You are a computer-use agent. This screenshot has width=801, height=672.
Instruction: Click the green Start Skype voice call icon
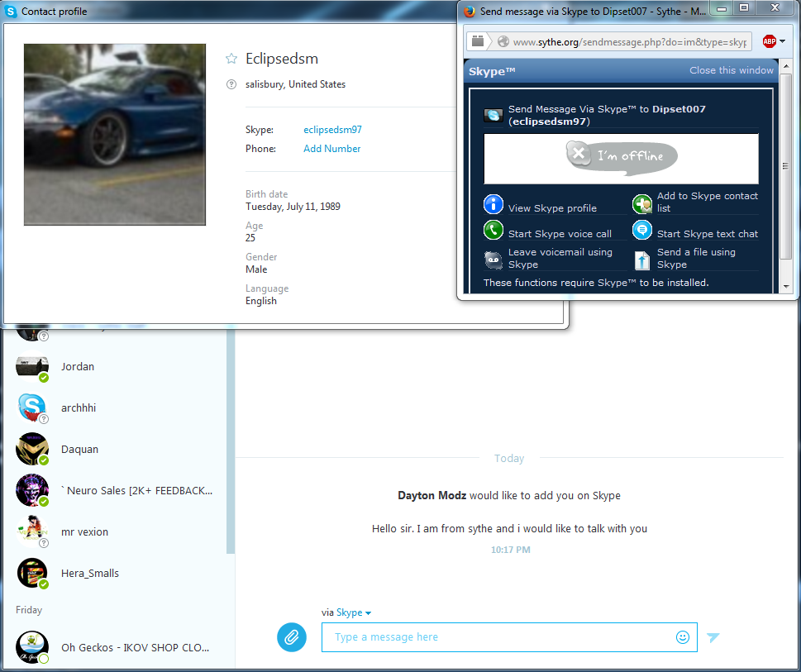tap(493, 230)
